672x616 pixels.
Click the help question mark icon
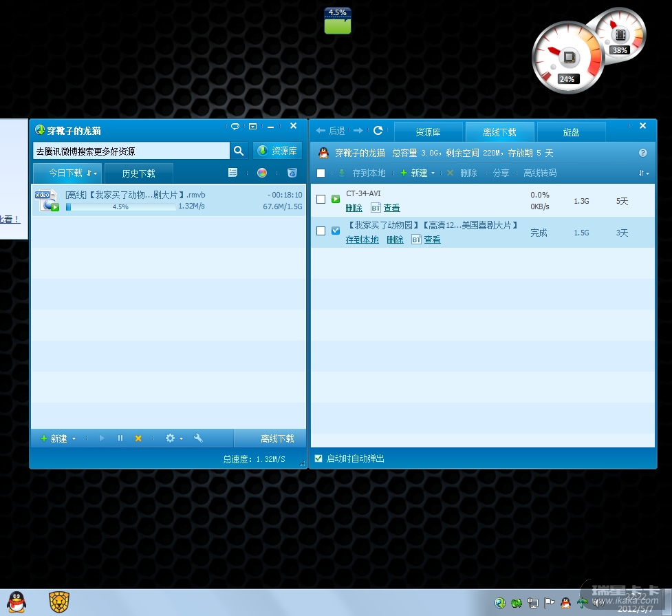(642, 153)
